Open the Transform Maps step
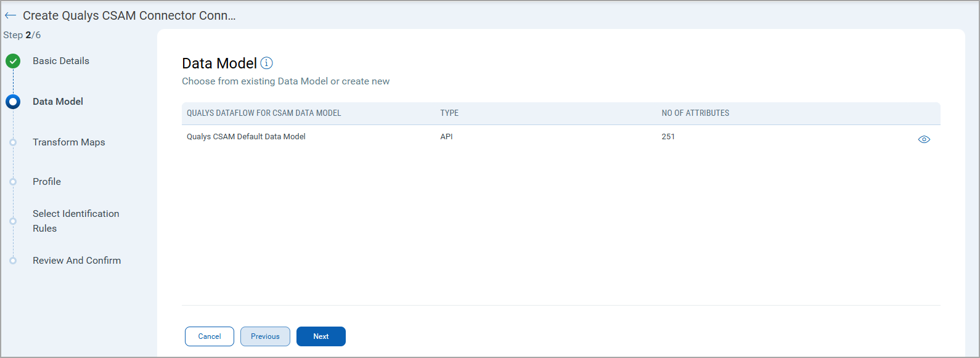The image size is (980, 358). click(x=69, y=142)
